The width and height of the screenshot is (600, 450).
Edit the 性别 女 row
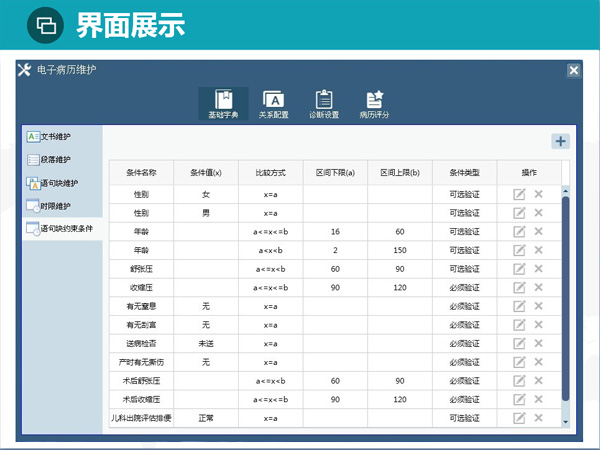pyautogui.click(x=519, y=194)
